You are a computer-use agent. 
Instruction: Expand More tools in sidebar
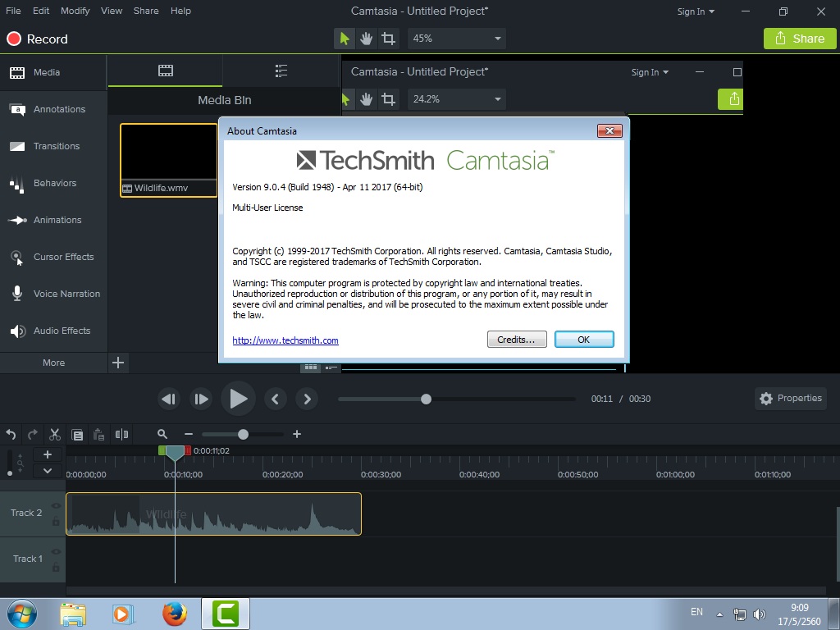(53, 363)
